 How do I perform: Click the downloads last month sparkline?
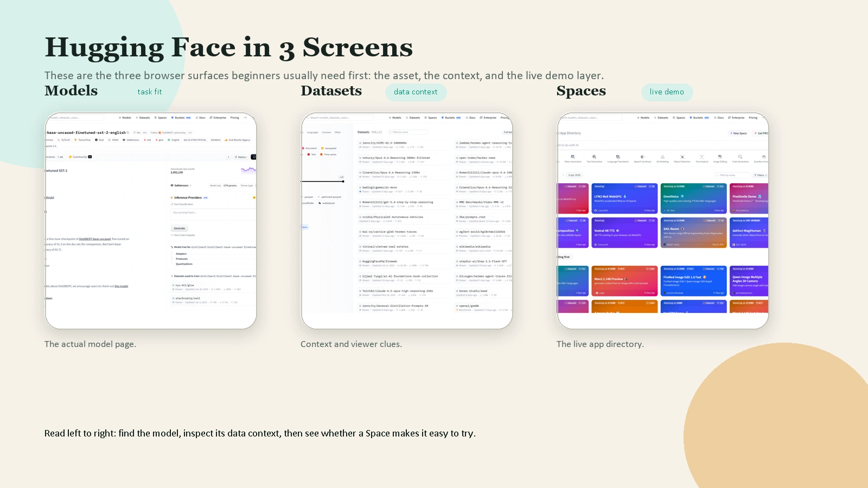248,170
